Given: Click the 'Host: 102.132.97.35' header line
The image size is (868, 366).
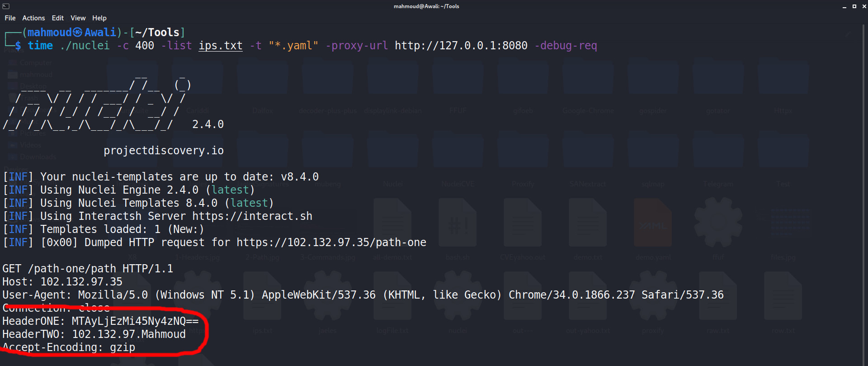Looking at the screenshot, I should (x=62, y=282).
